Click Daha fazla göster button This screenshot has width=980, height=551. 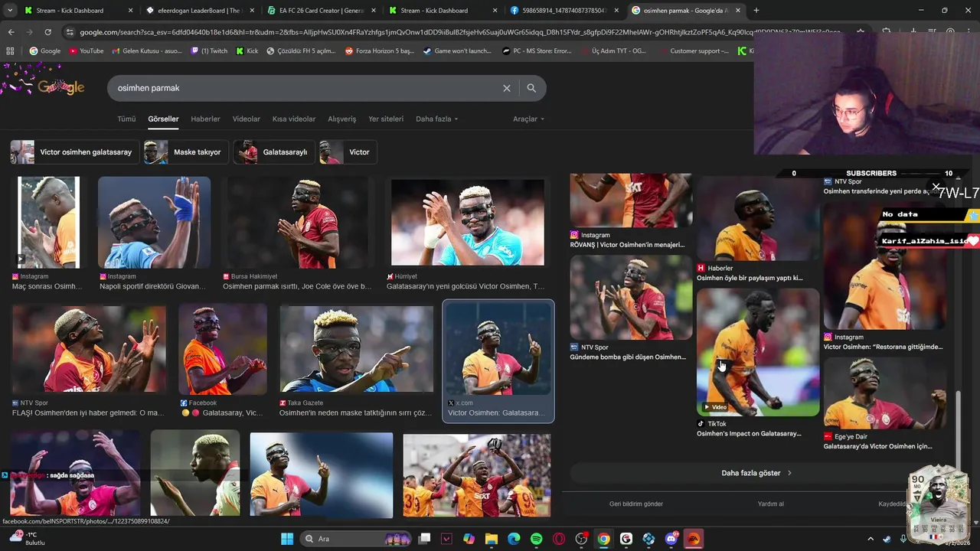(756, 473)
